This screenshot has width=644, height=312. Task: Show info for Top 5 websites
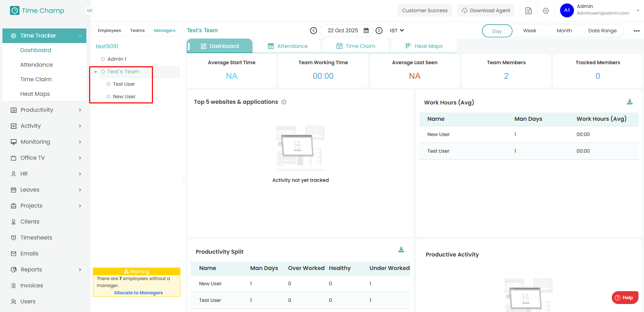tap(284, 102)
